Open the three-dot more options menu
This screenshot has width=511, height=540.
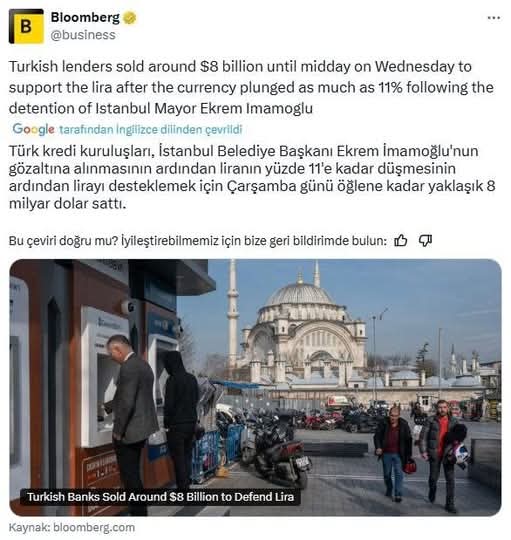pyautogui.click(x=494, y=18)
